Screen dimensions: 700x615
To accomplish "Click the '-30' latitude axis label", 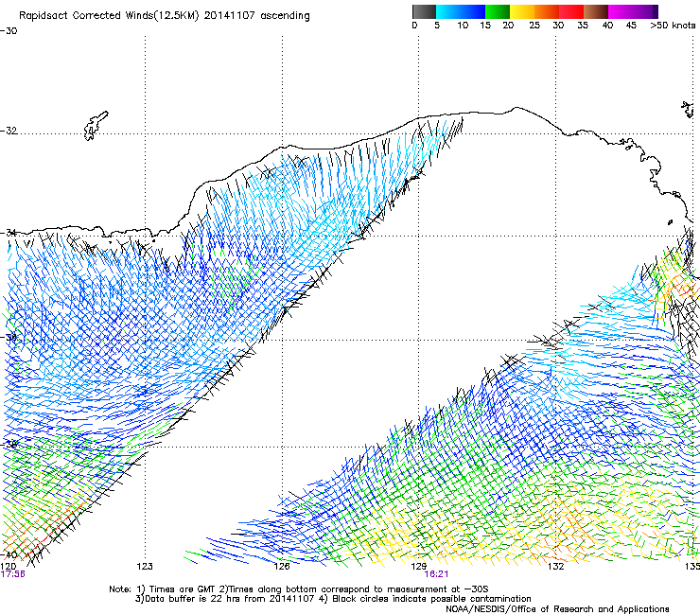I will (9, 31).
